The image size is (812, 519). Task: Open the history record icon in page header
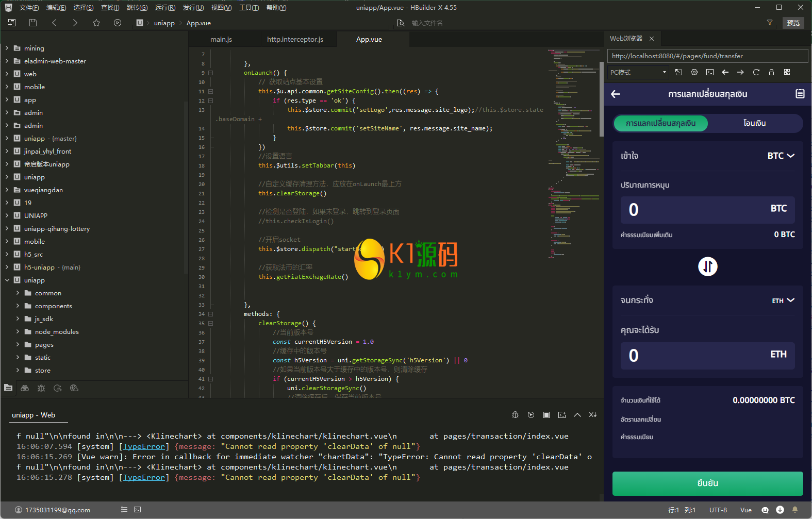pos(800,94)
